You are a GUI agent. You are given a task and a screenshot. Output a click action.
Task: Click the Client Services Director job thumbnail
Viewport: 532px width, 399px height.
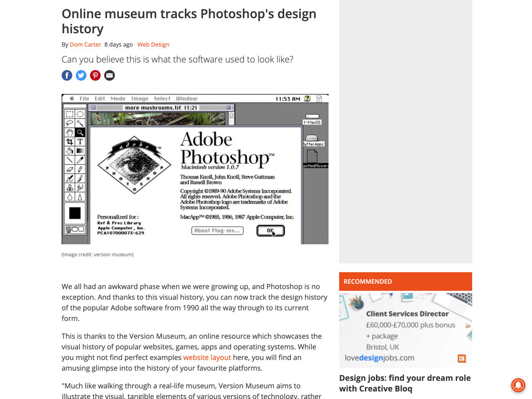point(406,330)
